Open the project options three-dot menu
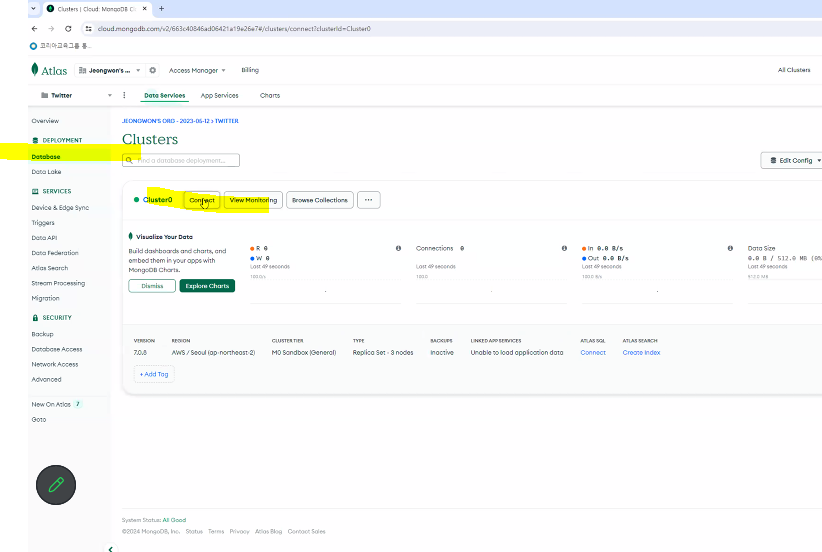 coord(124,95)
